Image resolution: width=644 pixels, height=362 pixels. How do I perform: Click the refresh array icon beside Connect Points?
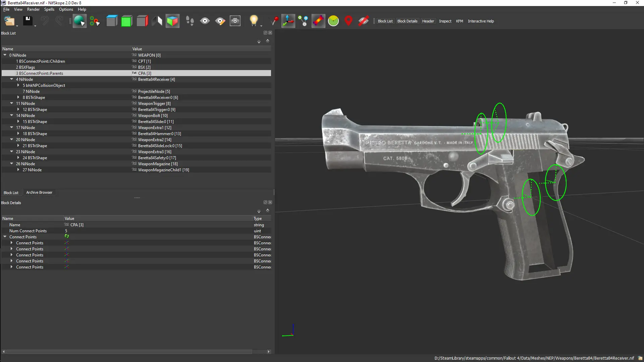[67, 236]
